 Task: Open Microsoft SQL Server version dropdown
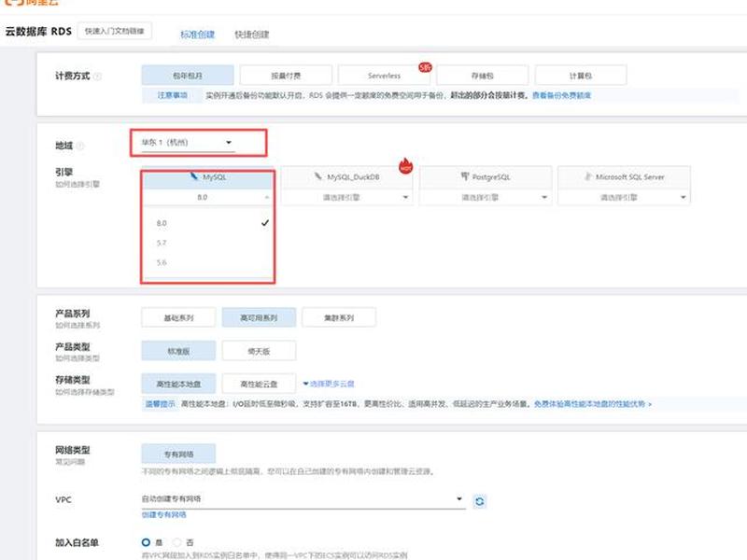pos(624,197)
